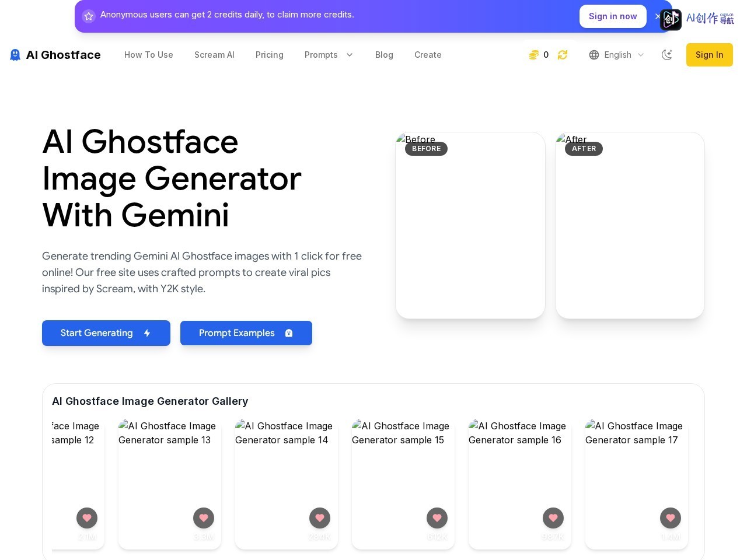Click the globe language icon

594,55
